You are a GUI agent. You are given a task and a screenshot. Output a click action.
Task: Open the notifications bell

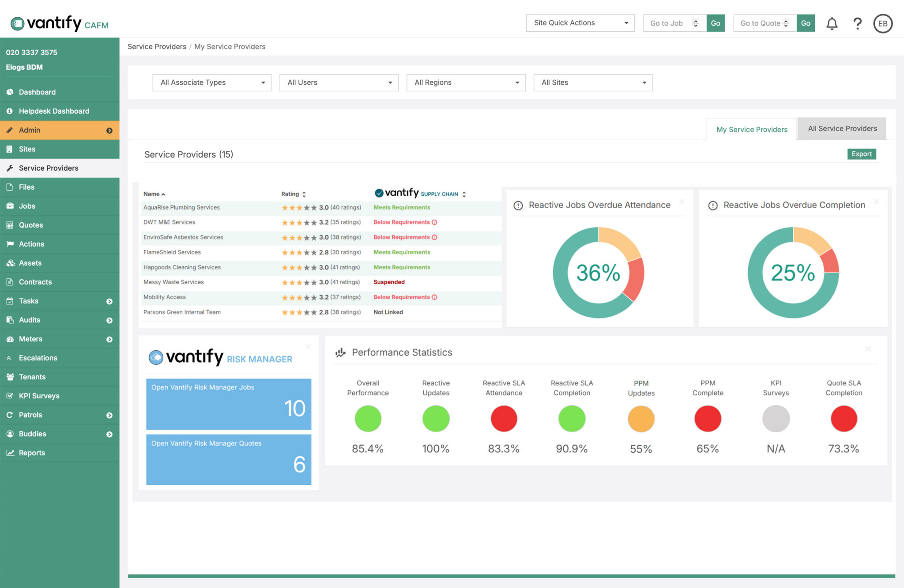[832, 23]
